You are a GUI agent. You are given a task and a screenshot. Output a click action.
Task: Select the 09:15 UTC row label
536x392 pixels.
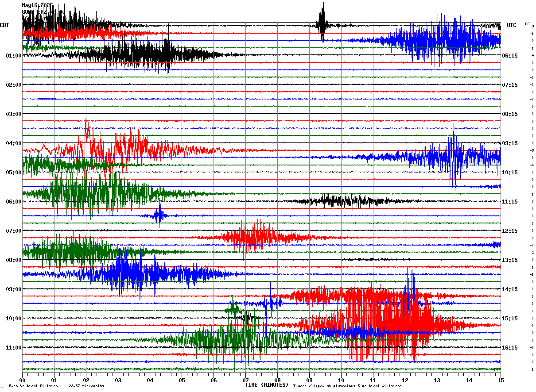(510, 143)
